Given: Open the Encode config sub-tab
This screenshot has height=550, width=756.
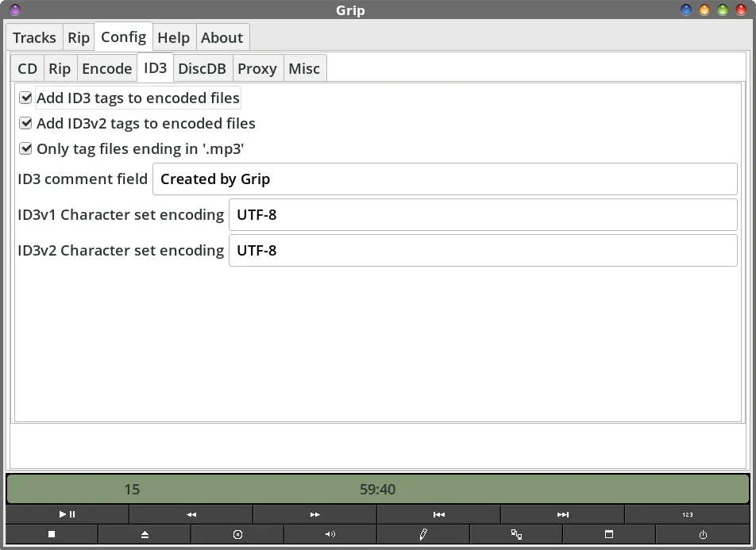Looking at the screenshot, I should point(107,68).
